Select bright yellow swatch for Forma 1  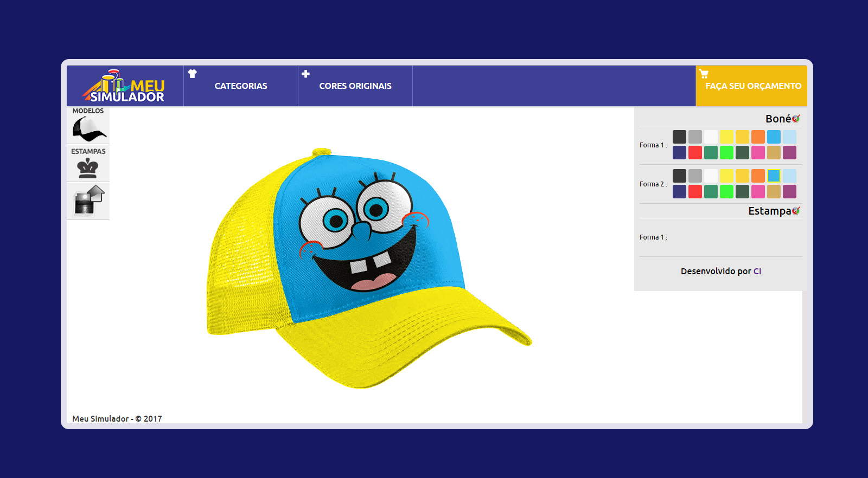[x=726, y=137]
